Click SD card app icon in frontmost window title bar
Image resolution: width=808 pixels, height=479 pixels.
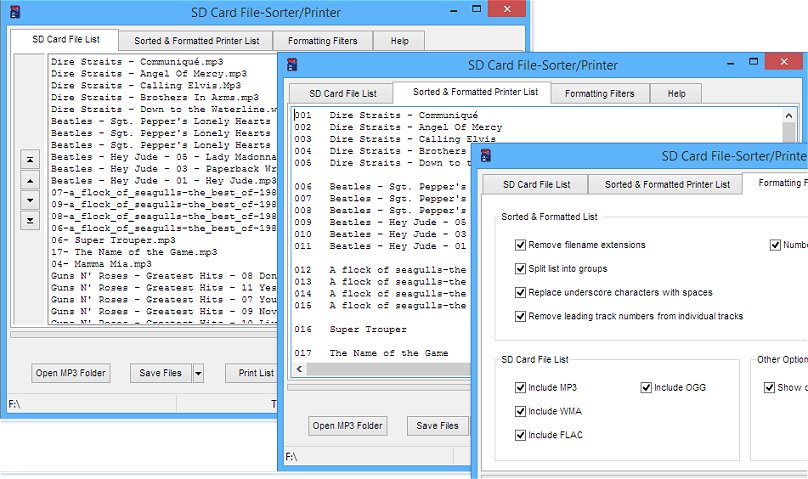pyautogui.click(x=484, y=157)
